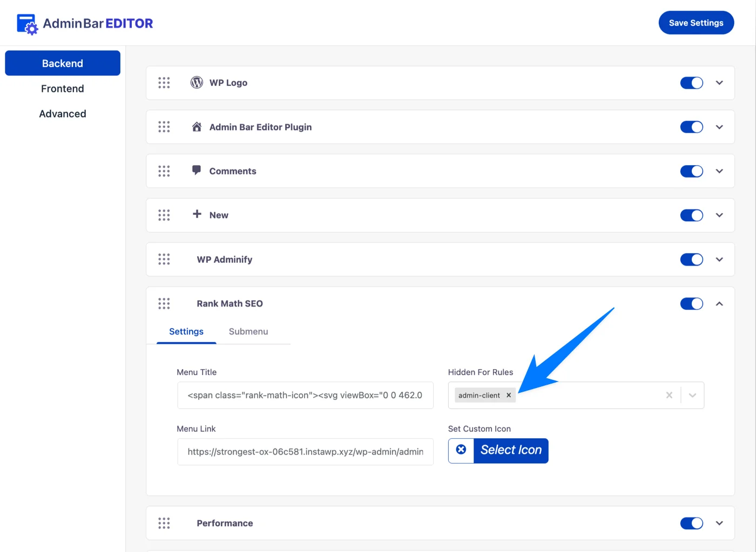This screenshot has height=552, width=756.
Task: Click inside the Menu Link field
Action: click(x=305, y=452)
